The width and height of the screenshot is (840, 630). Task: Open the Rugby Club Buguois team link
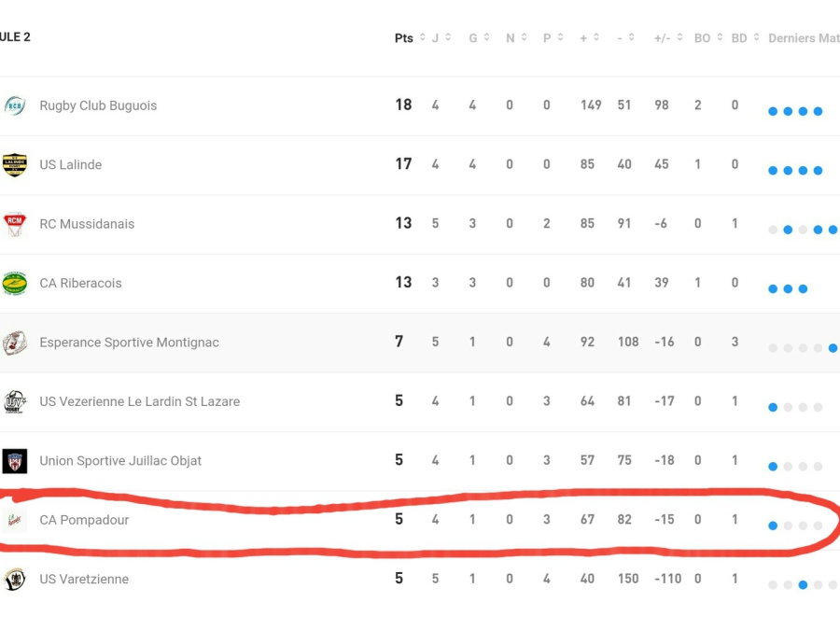click(x=98, y=105)
